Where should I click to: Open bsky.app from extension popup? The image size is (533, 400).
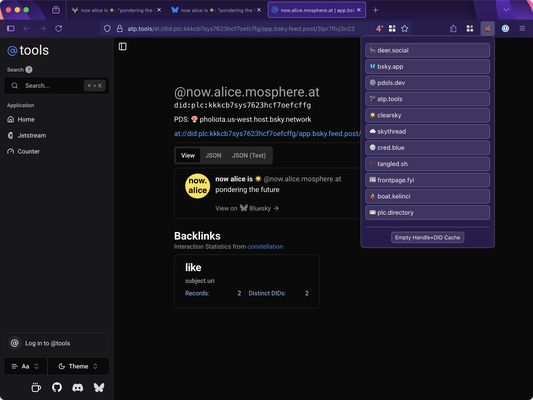(427, 67)
